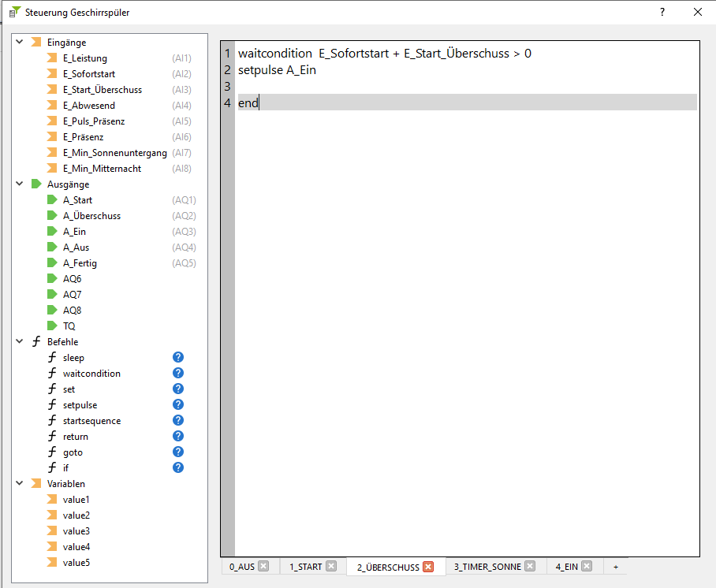Switch to the 4_EIN tab
This screenshot has height=588, width=716.
(x=567, y=567)
